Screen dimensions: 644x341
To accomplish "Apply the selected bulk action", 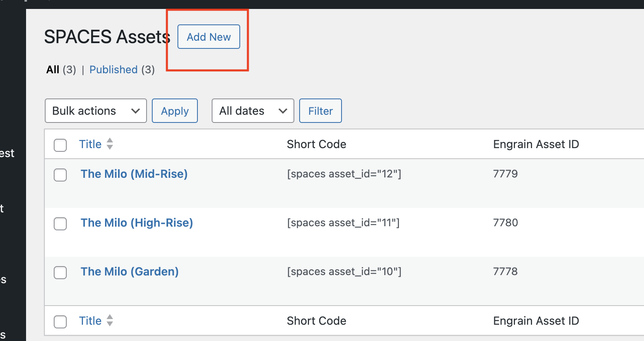I will tap(175, 111).
